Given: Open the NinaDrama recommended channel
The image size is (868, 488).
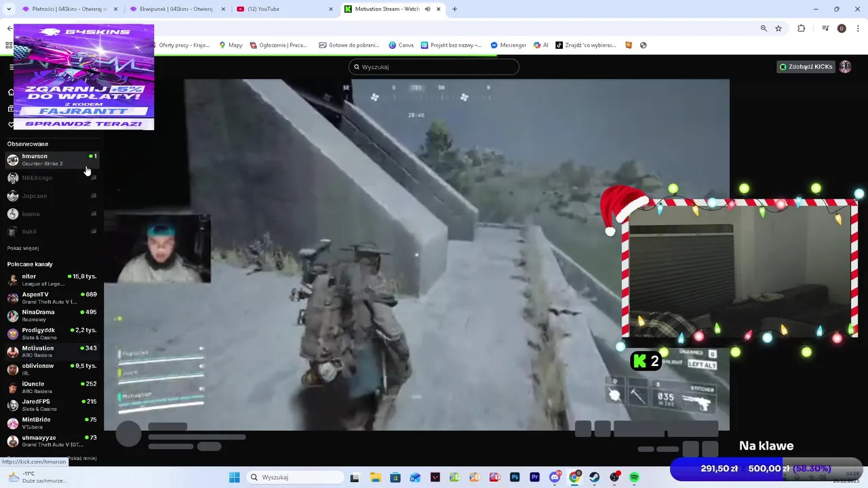Looking at the screenshot, I should [x=52, y=316].
